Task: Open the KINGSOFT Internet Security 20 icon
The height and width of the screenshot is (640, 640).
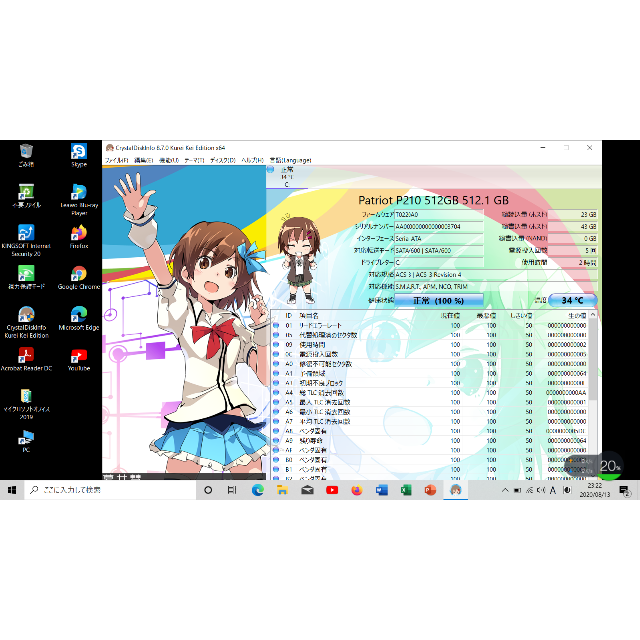Action: tap(26, 241)
